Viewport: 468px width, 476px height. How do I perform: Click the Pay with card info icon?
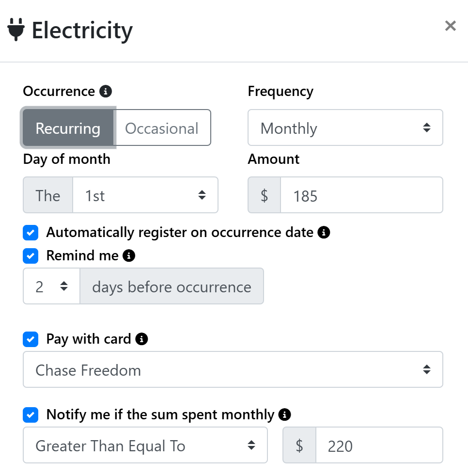pos(141,339)
